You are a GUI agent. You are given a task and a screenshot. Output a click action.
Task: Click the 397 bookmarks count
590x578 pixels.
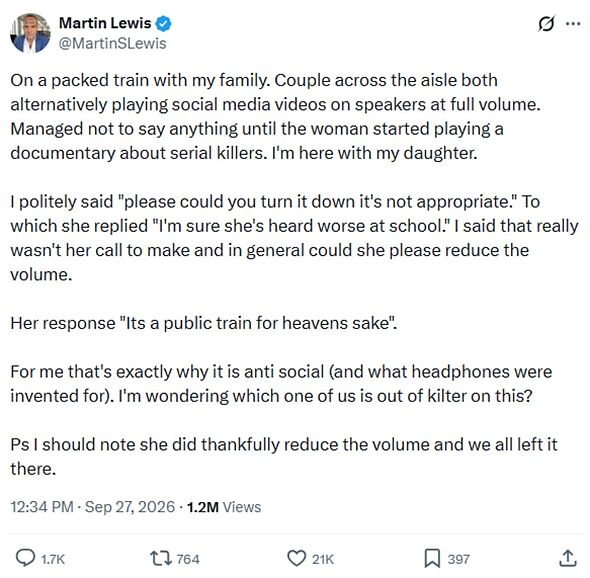click(x=458, y=559)
